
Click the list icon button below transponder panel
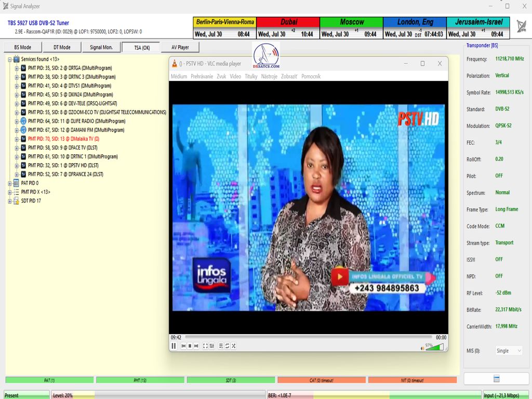click(496, 379)
